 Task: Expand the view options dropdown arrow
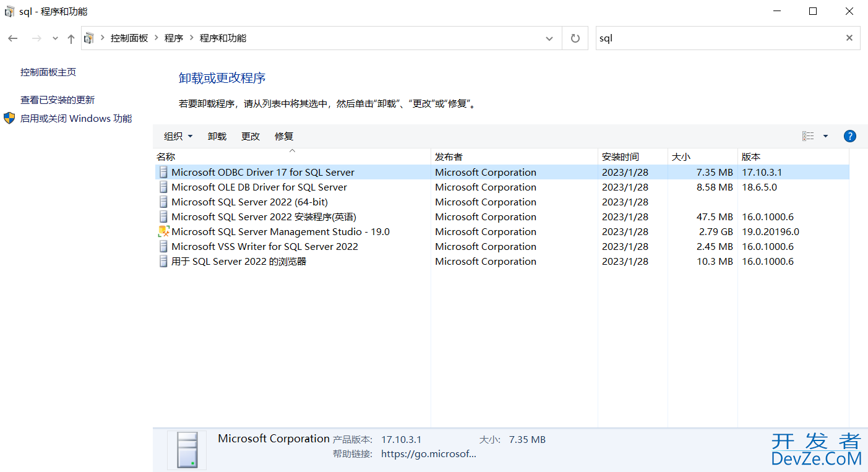(825, 137)
